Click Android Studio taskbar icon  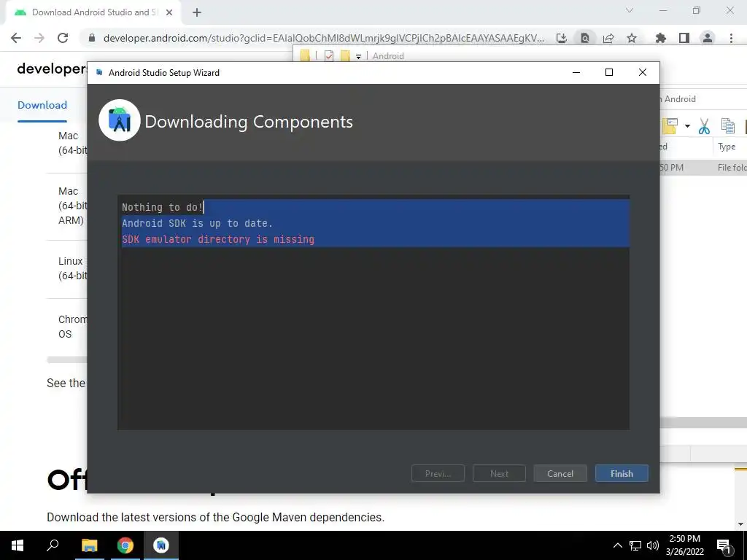[161, 545]
